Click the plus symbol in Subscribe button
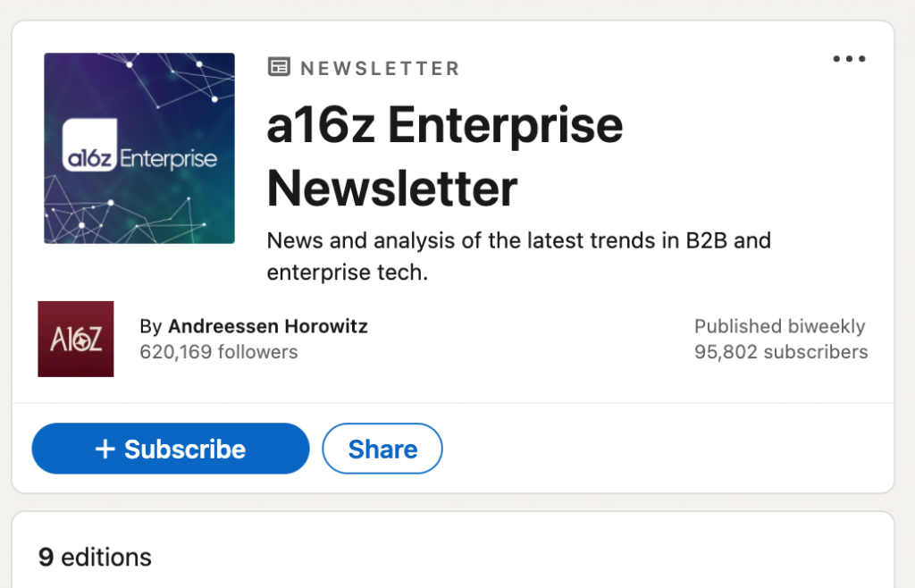This screenshot has height=588, width=915. [106, 449]
